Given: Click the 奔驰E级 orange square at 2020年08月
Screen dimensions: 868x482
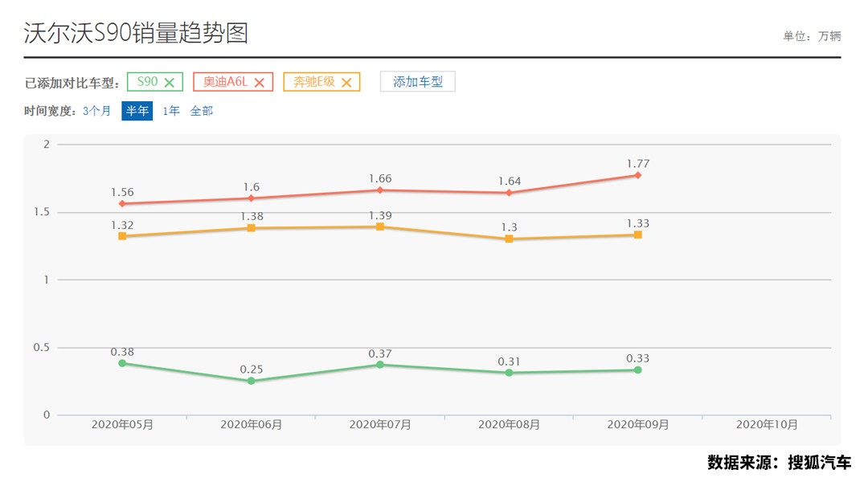Looking at the screenshot, I should click(x=509, y=239).
